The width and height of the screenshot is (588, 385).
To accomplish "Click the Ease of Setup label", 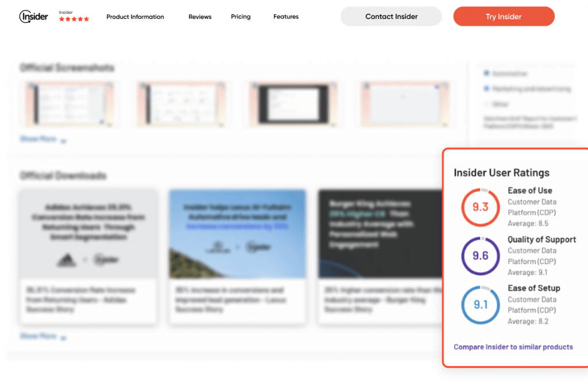I will coord(533,288).
